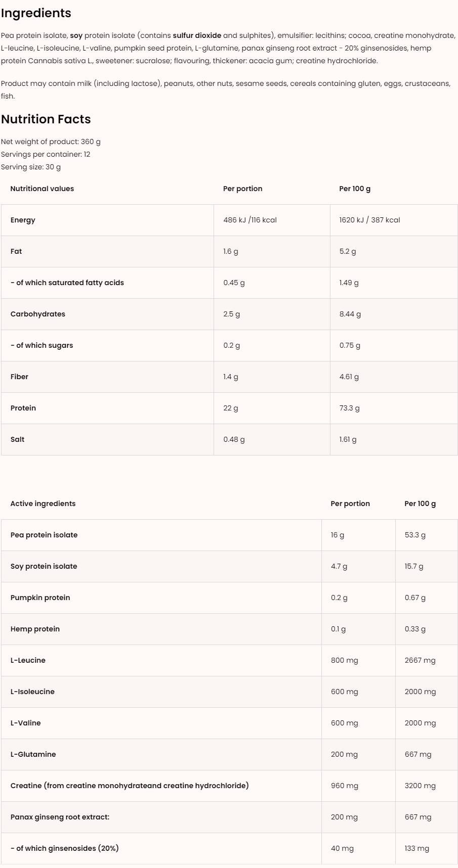Click the 'Active ingredients' column header
Screen dimensions: 458x868
(43, 504)
